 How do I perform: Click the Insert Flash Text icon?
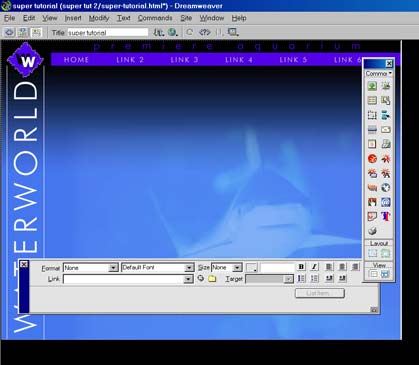(386, 173)
